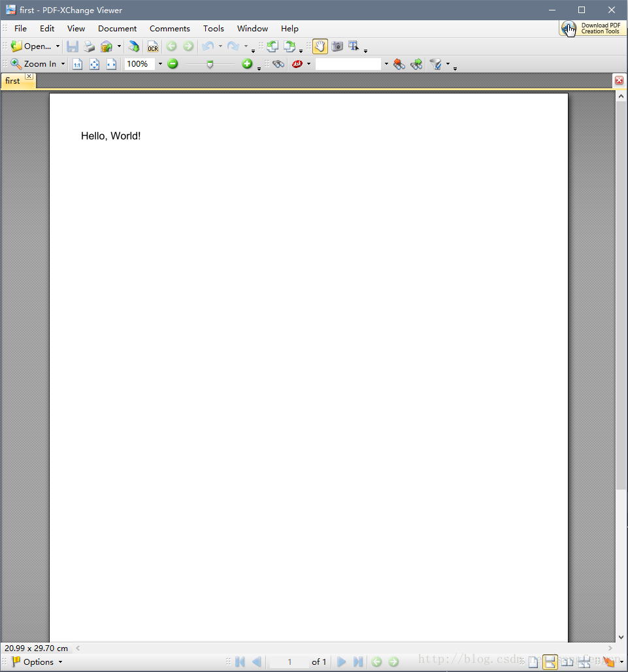The image size is (628, 672).
Task: Click the Redo icon
Action: 233,46
